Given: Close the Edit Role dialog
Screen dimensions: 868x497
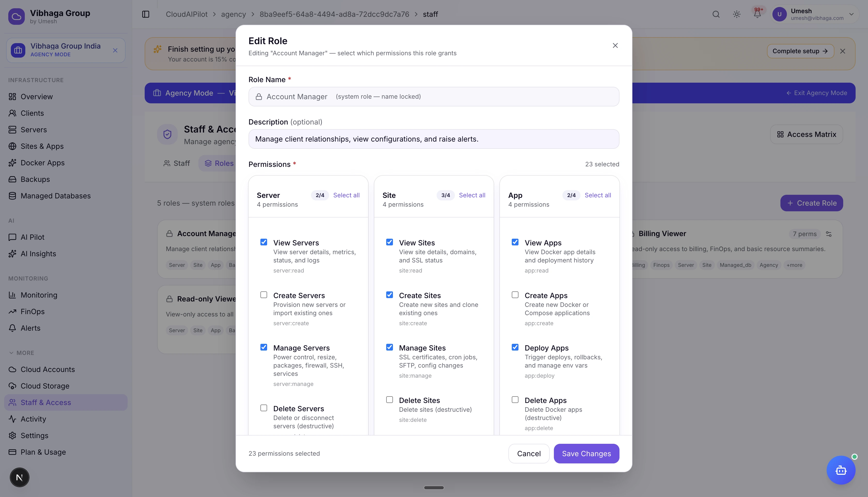Looking at the screenshot, I should coord(615,45).
